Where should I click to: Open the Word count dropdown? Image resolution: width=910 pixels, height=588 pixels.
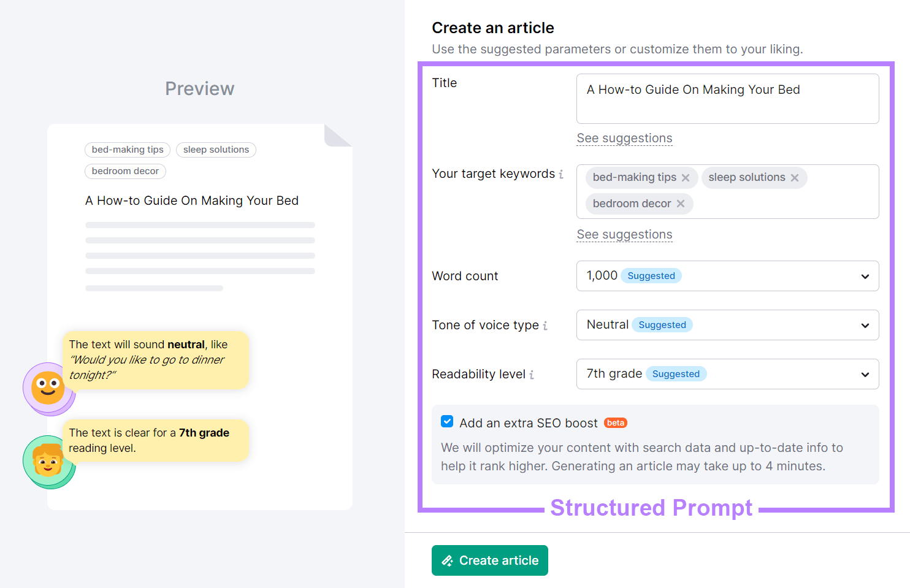865,276
